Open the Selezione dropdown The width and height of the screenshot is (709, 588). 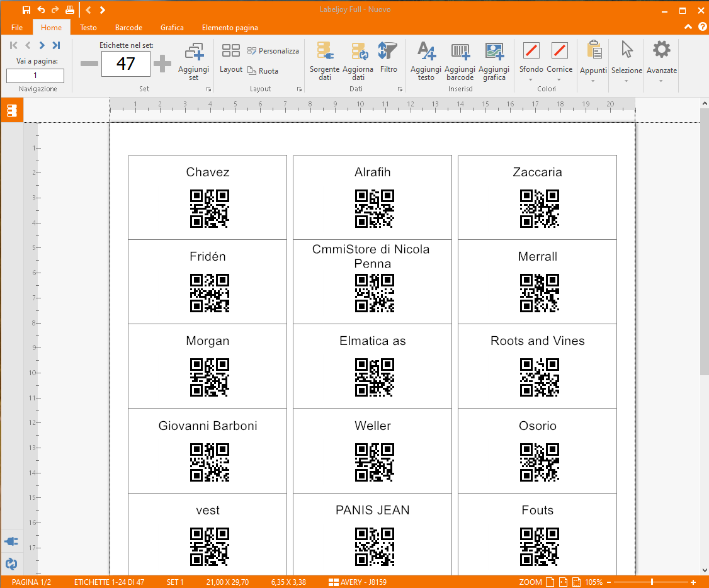click(627, 62)
